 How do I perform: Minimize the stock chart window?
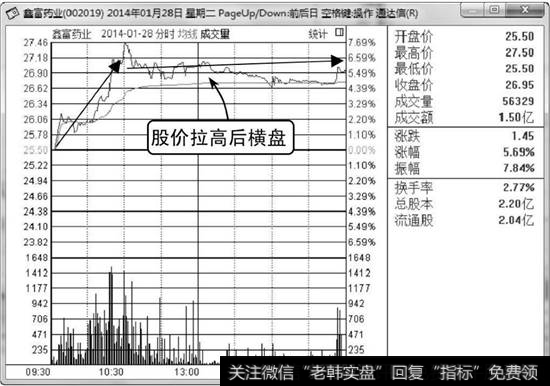[x=472, y=10]
